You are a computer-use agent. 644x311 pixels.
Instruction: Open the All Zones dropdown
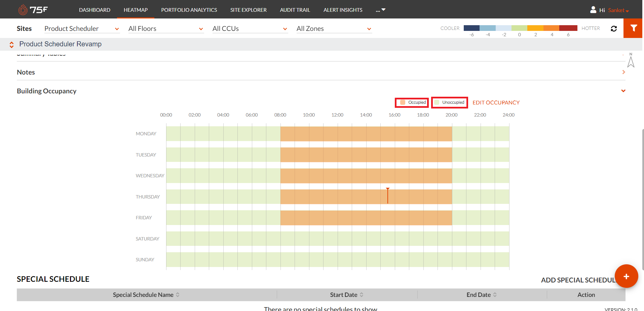point(334,29)
